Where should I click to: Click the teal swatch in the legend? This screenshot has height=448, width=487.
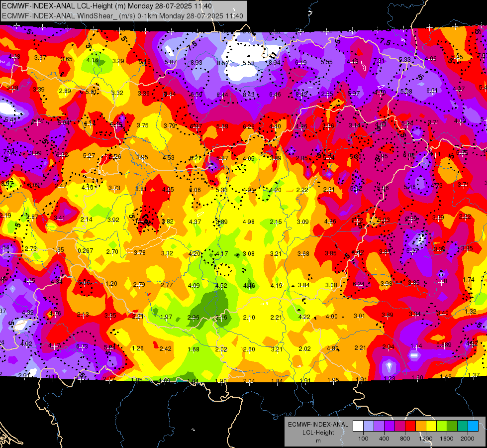[463, 426]
